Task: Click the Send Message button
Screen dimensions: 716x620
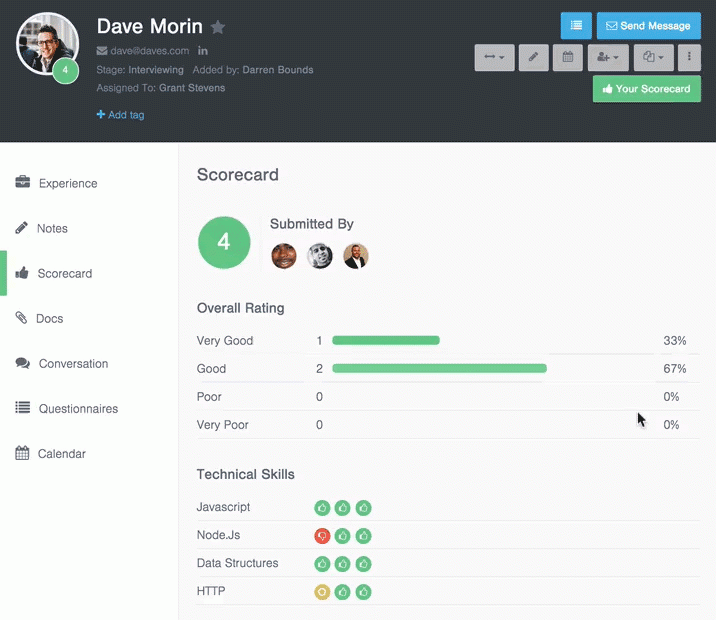Action: (648, 26)
